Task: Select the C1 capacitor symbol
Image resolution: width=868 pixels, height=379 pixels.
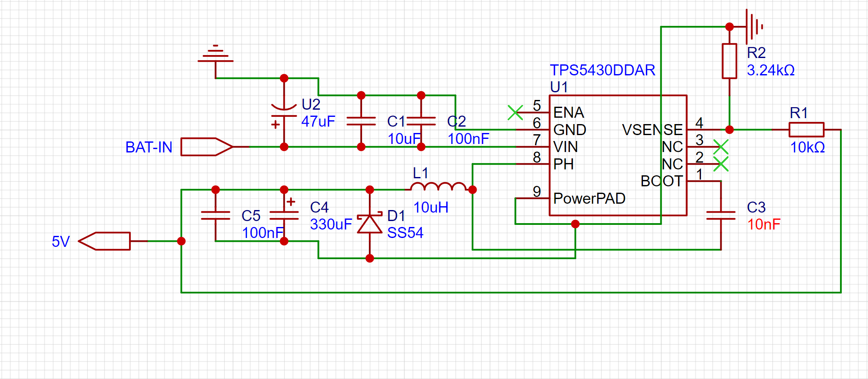Action: 361,121
